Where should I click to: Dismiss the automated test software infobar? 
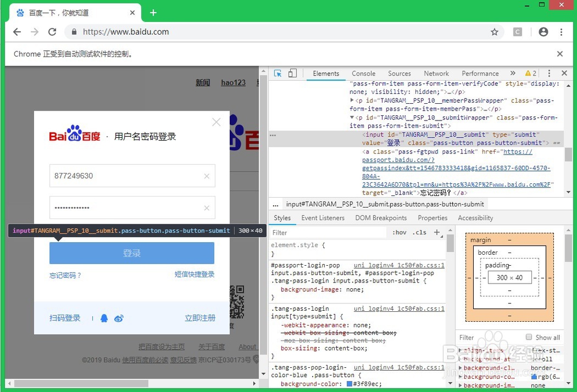(x=560, y=54)
